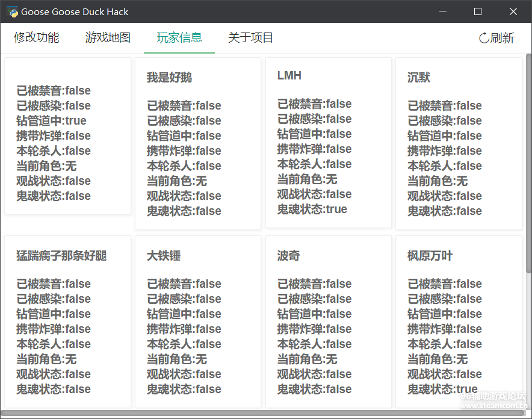The height and width of the screenshot is (419, 532).
Task: Click 鬼魂状态:true in 枫原万叶's card
Action: 442,390
